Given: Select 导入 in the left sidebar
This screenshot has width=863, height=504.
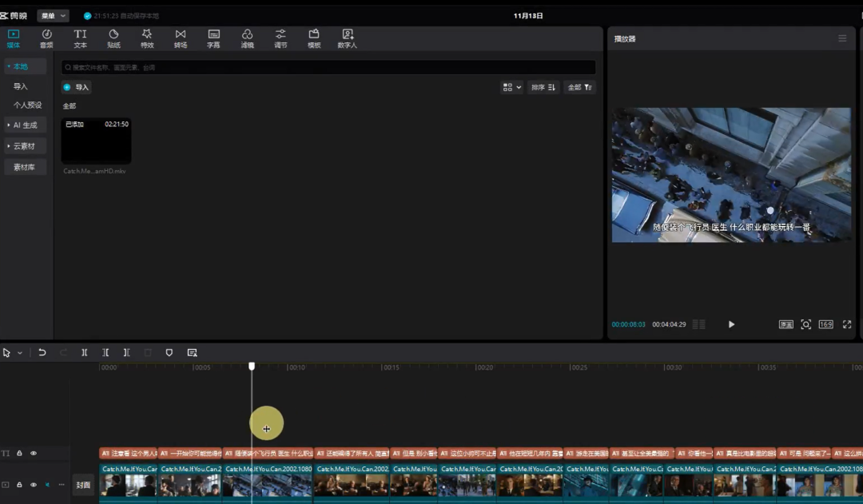Looking at the screenshot, I should (x=20, y=86).
